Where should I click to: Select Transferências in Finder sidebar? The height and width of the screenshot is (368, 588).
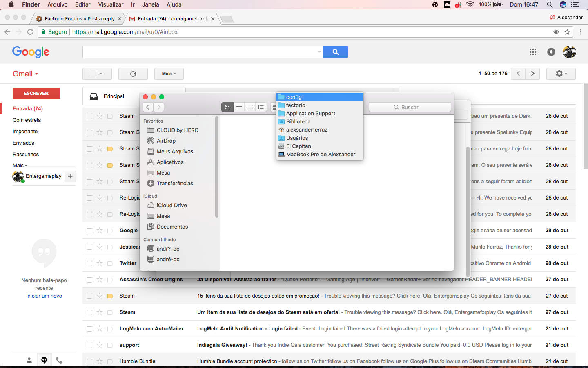point(175,183)
